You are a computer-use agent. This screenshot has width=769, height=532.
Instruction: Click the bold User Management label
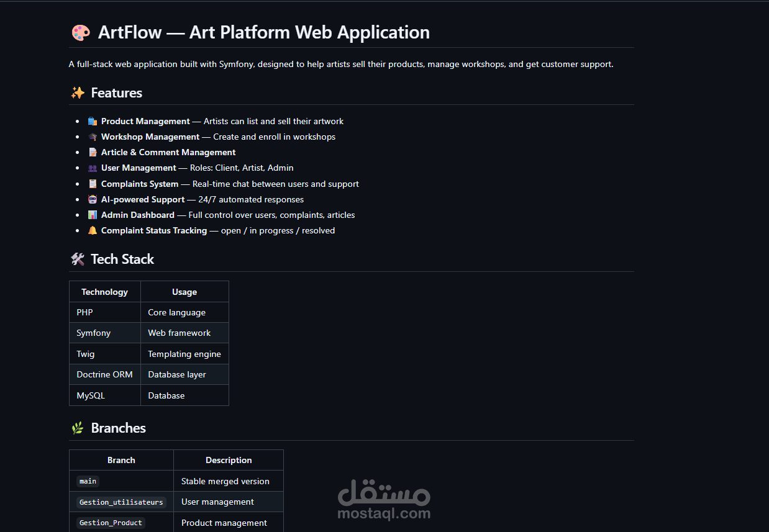point(139,168)
